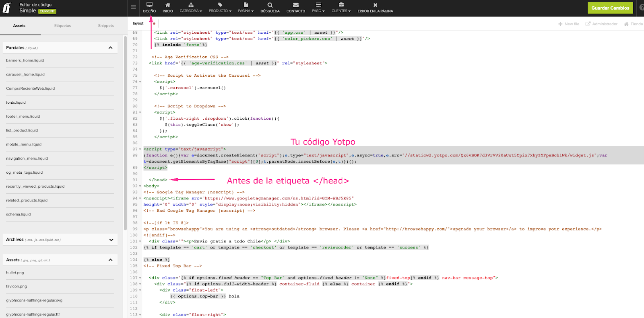Click the Jumpseller logo icon
Image resolution: width=644 pixels, height=318 pixels.
[7, 8]
